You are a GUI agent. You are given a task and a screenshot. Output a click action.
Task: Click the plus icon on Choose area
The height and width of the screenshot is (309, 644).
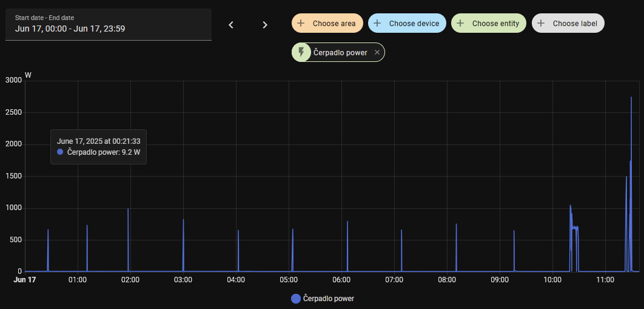301,23
